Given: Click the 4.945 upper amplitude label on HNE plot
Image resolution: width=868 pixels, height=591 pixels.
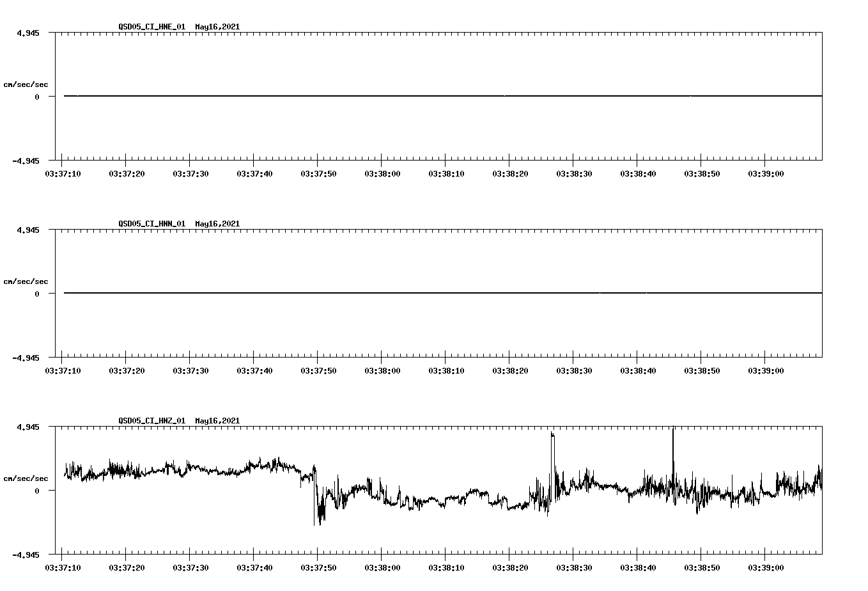Looking at the screenshot, I should [28, 31].
